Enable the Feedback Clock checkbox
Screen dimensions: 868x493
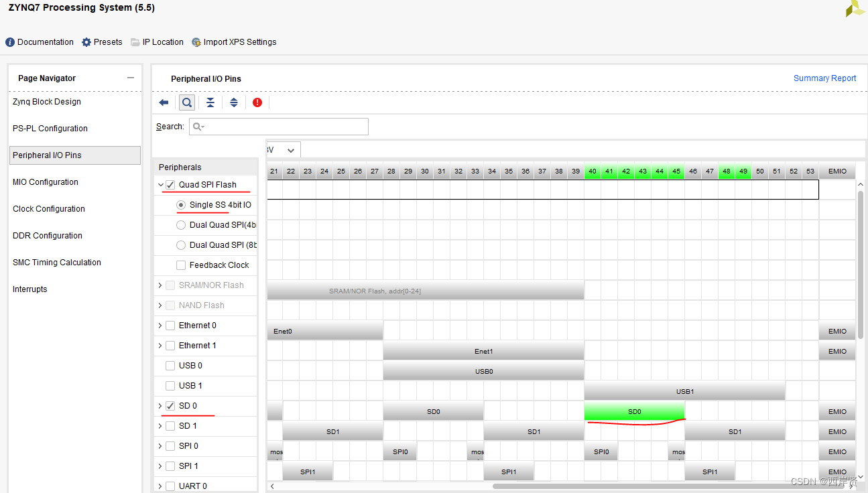pyautogui.click(x=181, y=265)
